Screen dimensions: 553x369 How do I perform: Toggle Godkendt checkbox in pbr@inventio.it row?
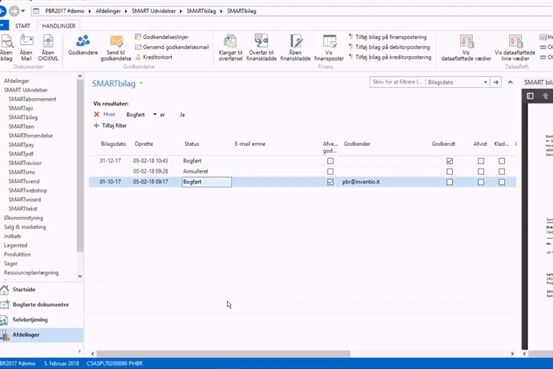coord(449,182)
